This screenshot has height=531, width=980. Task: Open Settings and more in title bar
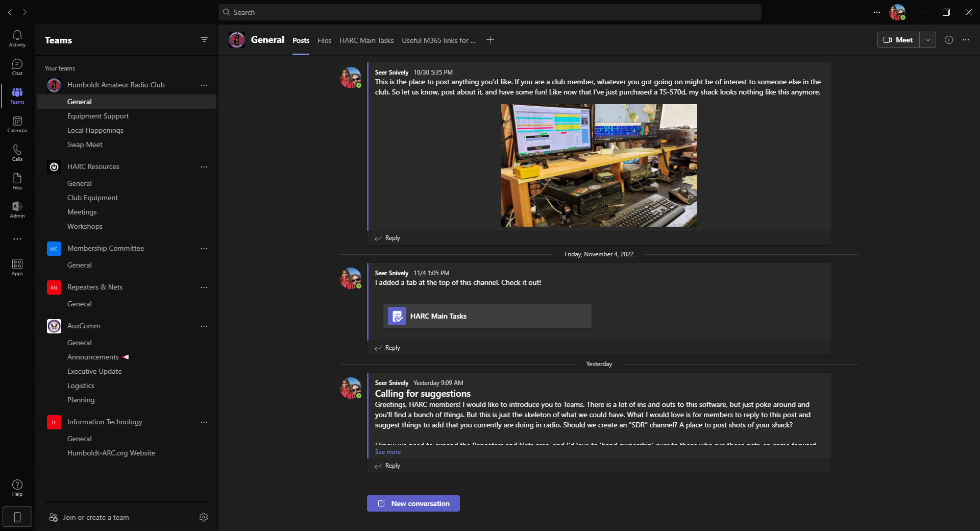pyautogui.click(x=877, y=12)
